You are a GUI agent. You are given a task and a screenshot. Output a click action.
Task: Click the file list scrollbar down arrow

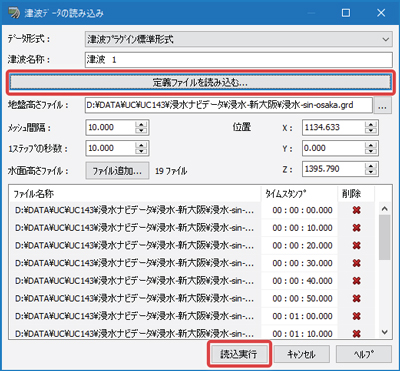point(385,332)
